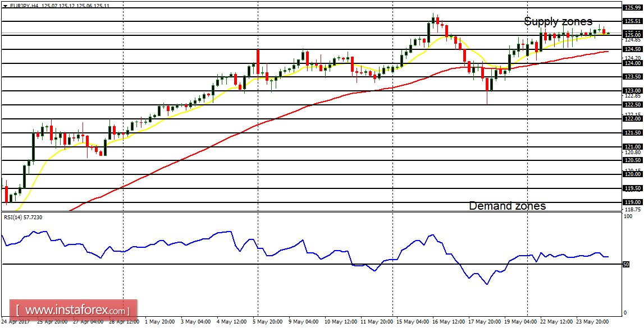The width and height of the screenshot is (644, 328).
Task: Open the 24 Apr 2017 date marker
Action: click(17, 323)
